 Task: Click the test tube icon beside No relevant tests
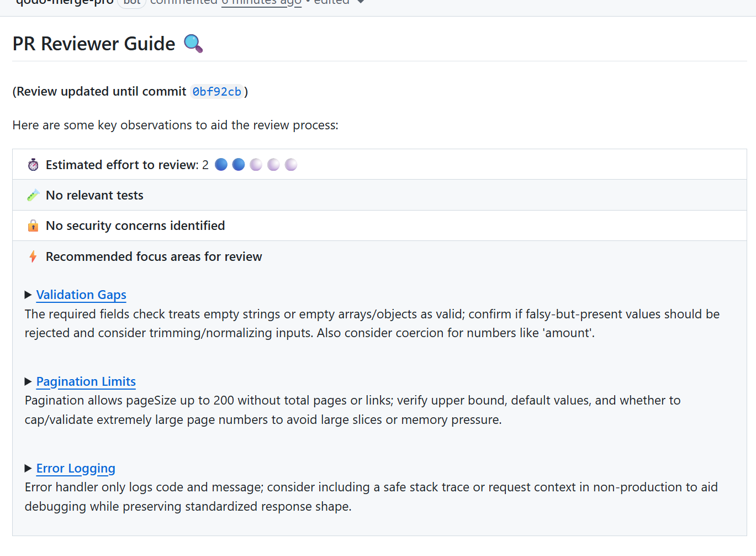(x=33, y=195)
